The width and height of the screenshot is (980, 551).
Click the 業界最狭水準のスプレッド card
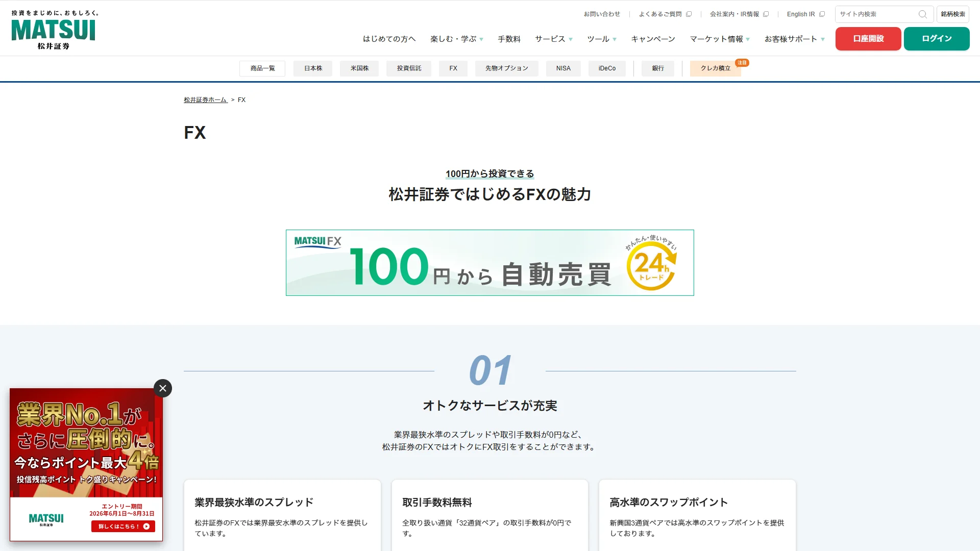(x=282, y=515)
